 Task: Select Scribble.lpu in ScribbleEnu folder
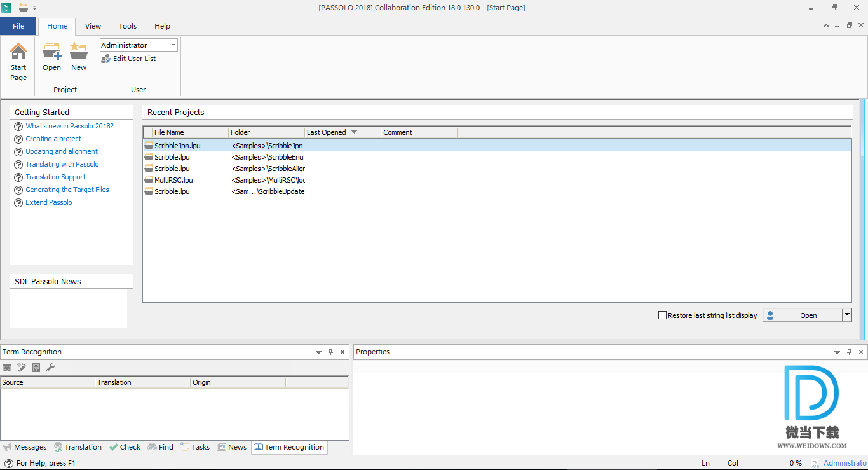pyautogui.click(x=497, y=157)
